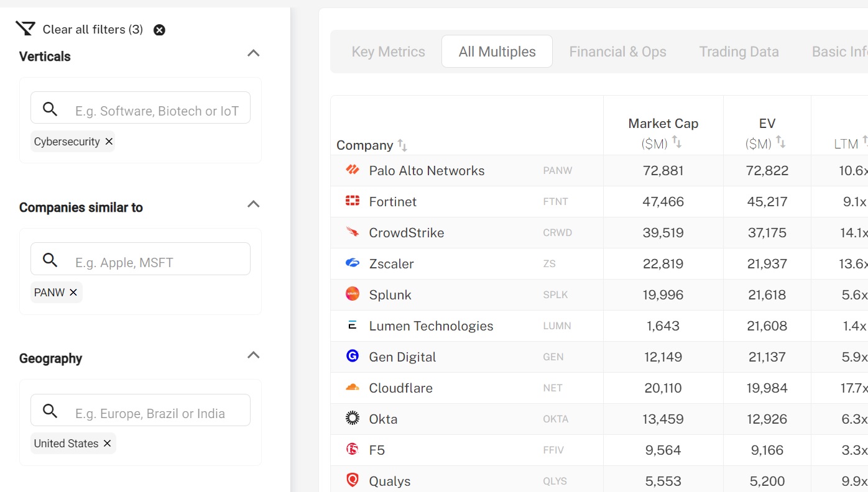Screen dimensions: 868x492
Task: Click the Lumen Technologies logo icon
Action: tap(353, 325)
